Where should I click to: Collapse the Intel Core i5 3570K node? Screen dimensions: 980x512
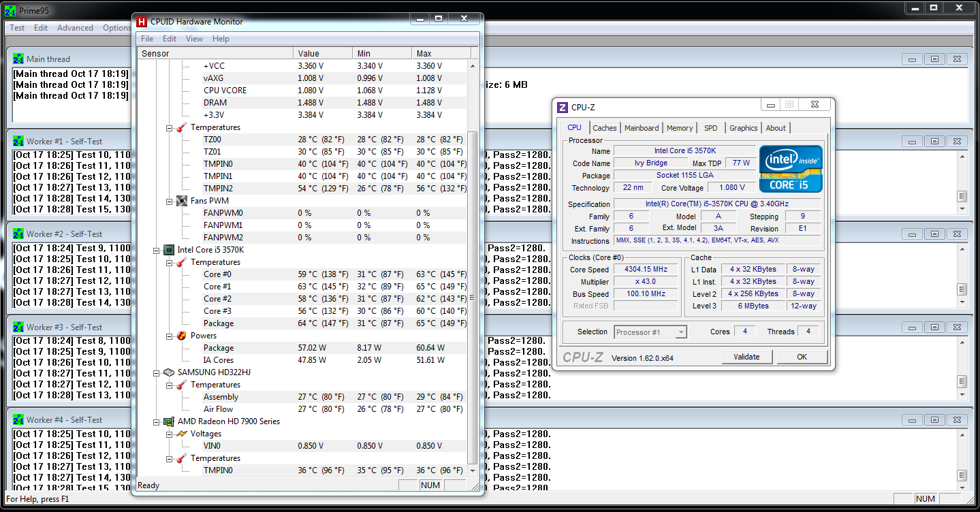click(157, 250)
